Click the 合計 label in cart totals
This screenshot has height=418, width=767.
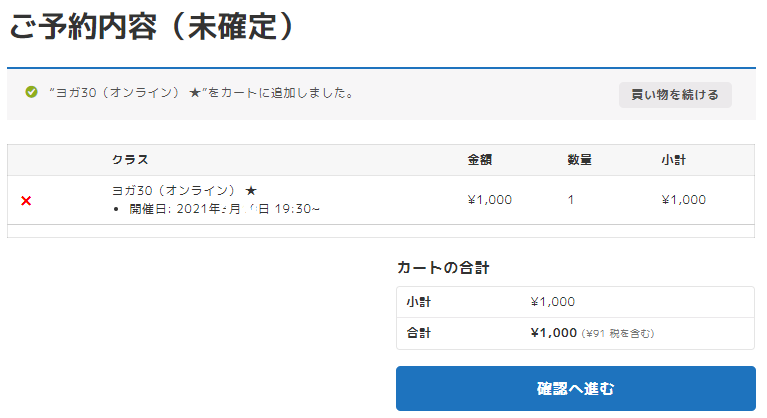(x=418, y=333)
